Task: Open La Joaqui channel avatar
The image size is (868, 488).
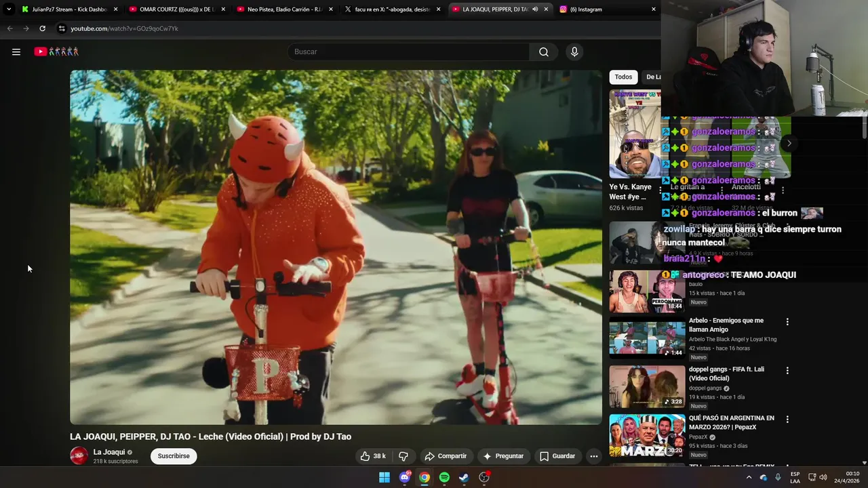Action: coord(79,456)
